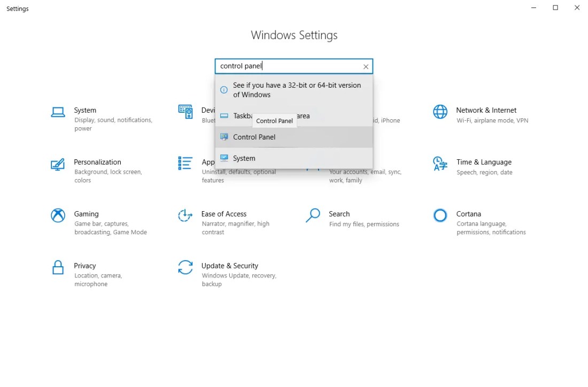588x387 pixels.
Task: Open the Update & Security label
Action: coord(229,266)
